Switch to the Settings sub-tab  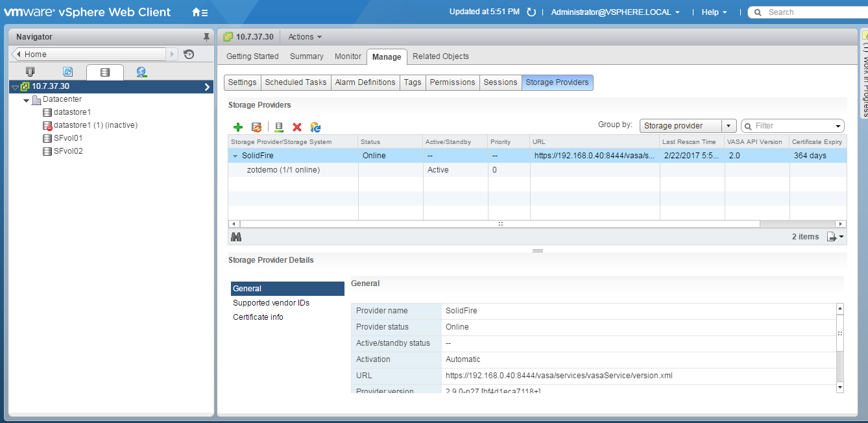point(243,82)
